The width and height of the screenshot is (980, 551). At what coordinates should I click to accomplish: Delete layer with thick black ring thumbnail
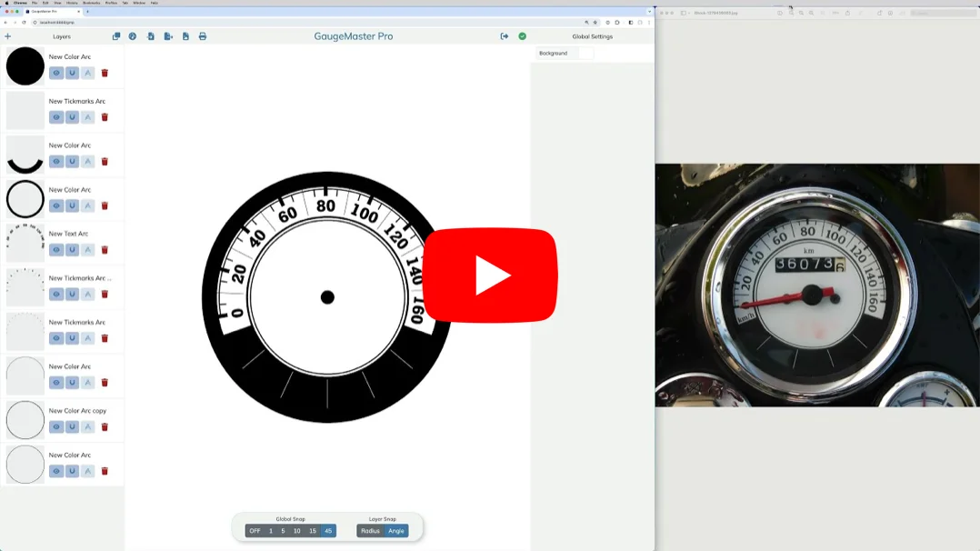pos(105,205)
